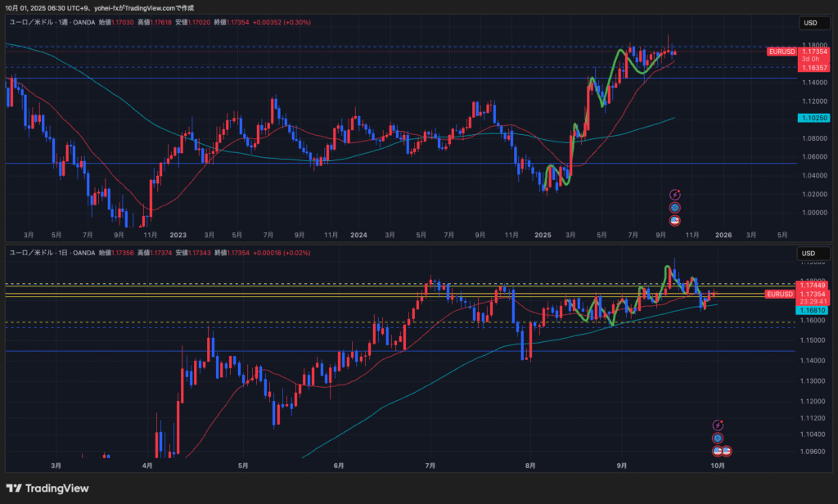This screenshot has width=838, height=504.
Task: Click the EU flag event icon on daily chart
Action: click(718, 438)
